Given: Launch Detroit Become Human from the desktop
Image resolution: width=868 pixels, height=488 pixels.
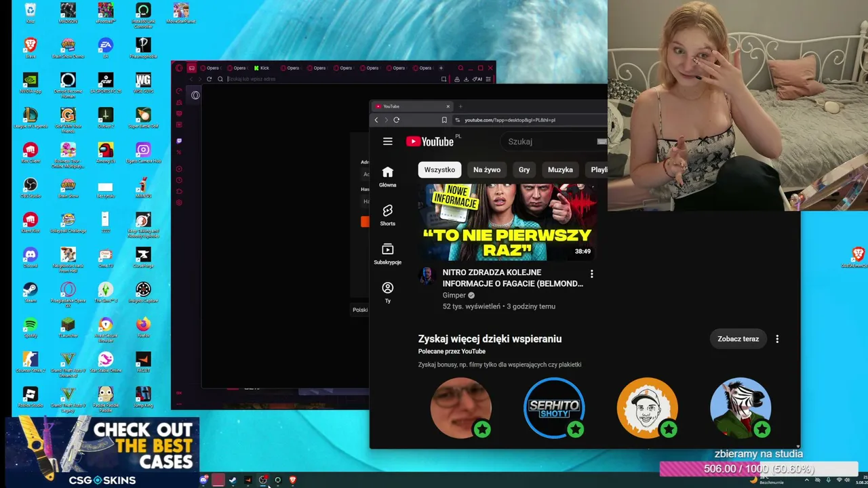Looking at the screenshot, I should tap(68, 85).
